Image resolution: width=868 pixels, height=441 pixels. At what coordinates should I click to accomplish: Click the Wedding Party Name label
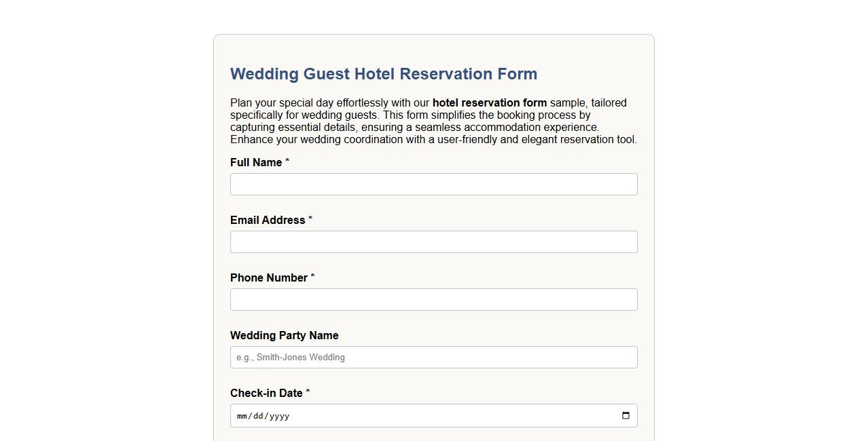[284, 335]
